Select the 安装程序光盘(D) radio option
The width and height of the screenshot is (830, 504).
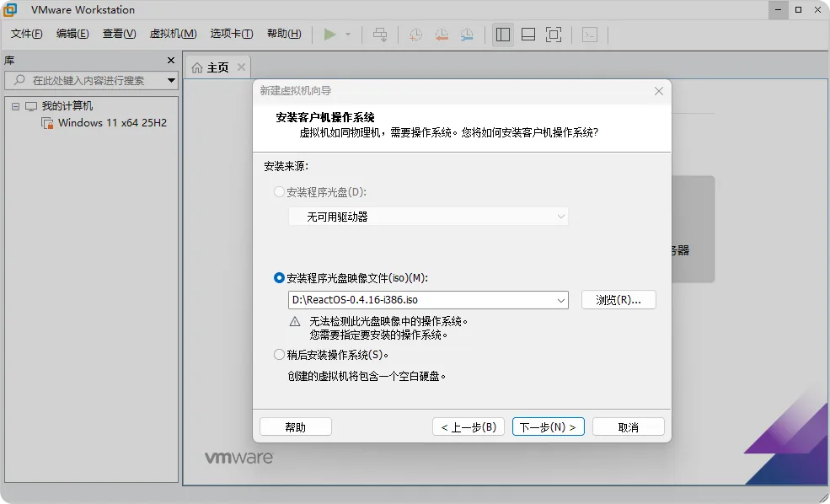tap(279, 191)
